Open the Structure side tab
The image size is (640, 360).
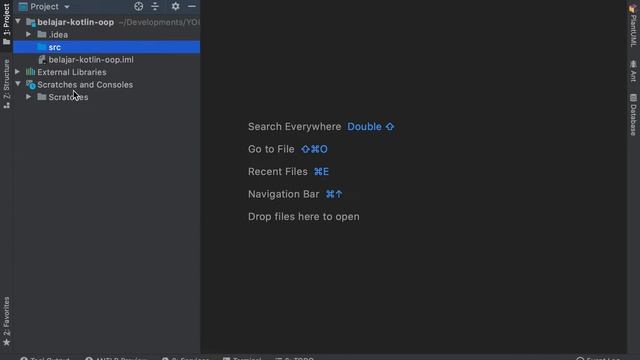tap(6, 83)
